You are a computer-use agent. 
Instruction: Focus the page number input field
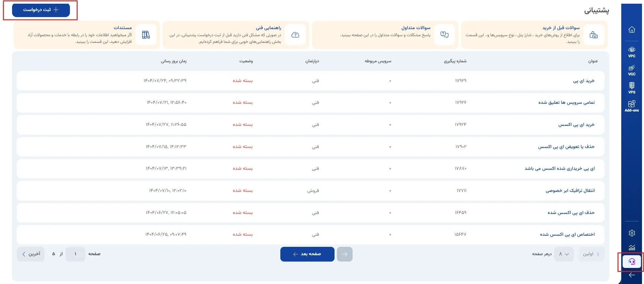tap(75, 254)
